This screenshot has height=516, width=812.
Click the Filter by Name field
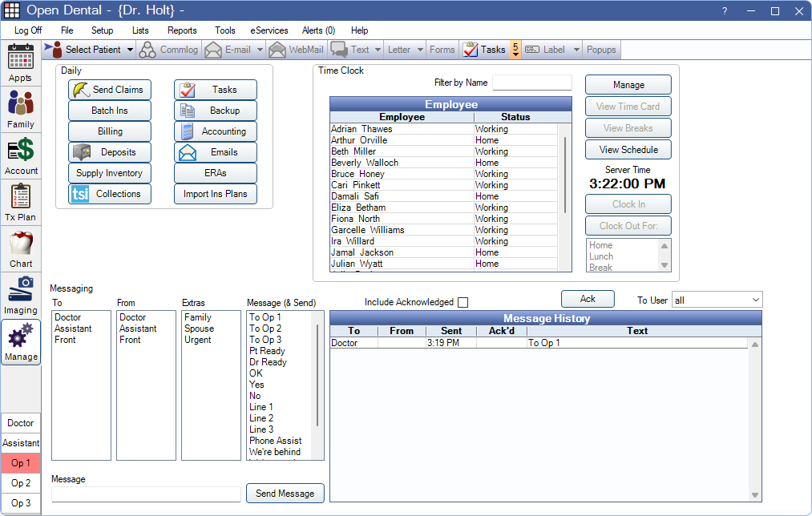click(x=531, y=83)
